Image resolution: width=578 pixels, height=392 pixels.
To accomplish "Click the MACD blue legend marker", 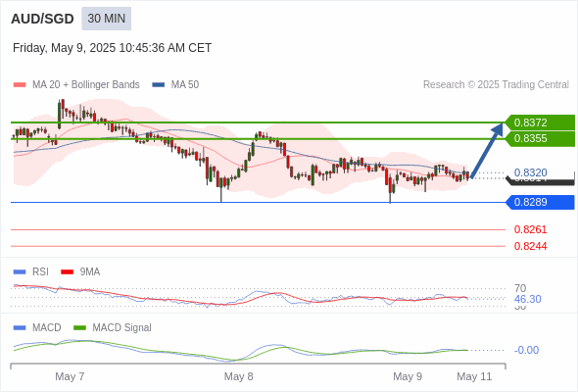I will pos(20,328).
